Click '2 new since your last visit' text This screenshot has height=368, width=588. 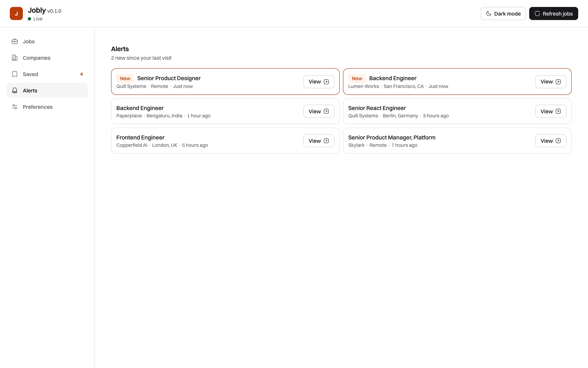pyautogui.click(x=141, y=58)
